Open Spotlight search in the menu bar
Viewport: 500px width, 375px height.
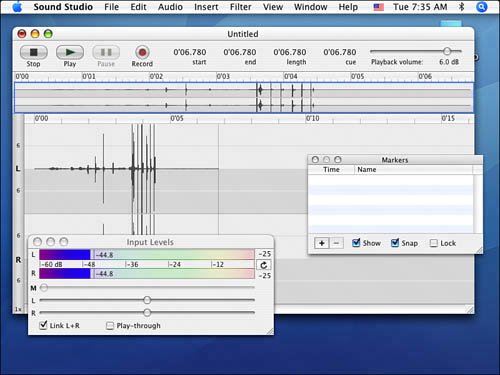(482, 7)
